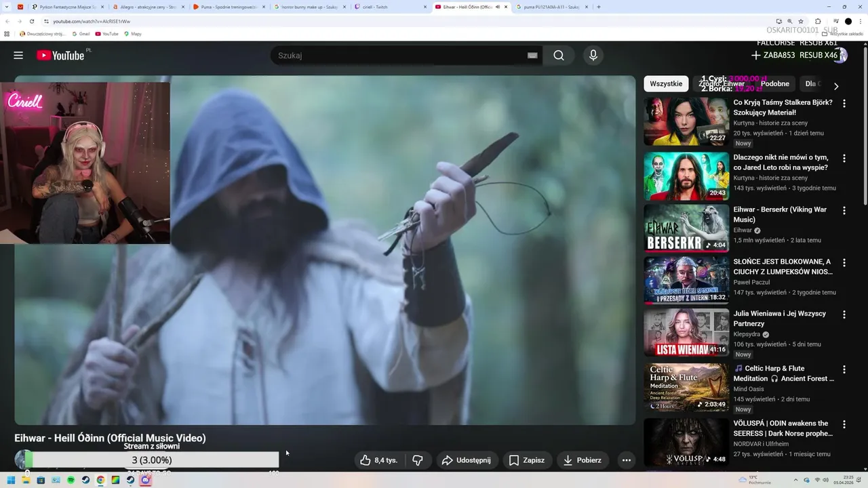
Task: Open Celtic Harp & Flute Meditation title
Action: (x=783, y=373)
